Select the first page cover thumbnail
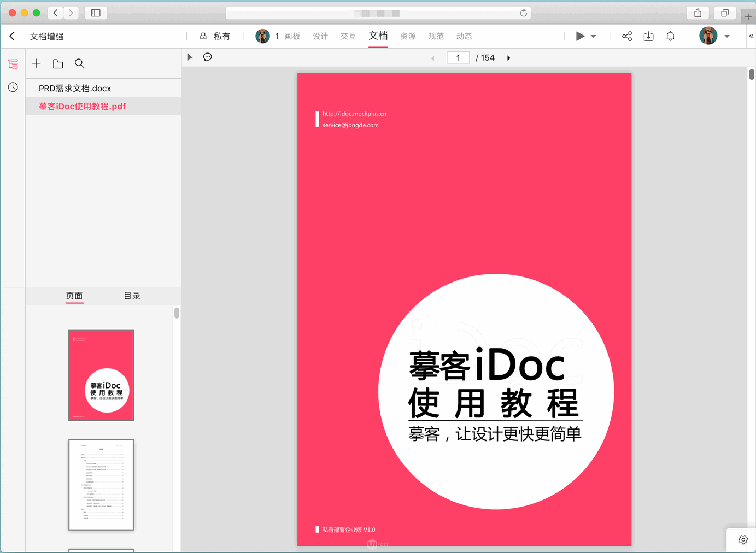The height and width of the screenshot is (553, 756). (101, 375)
